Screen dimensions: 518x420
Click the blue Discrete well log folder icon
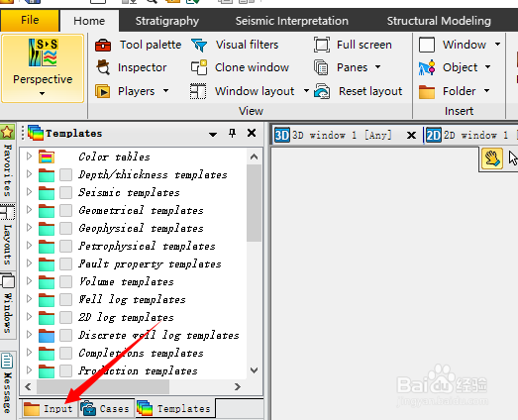(47, 336)
